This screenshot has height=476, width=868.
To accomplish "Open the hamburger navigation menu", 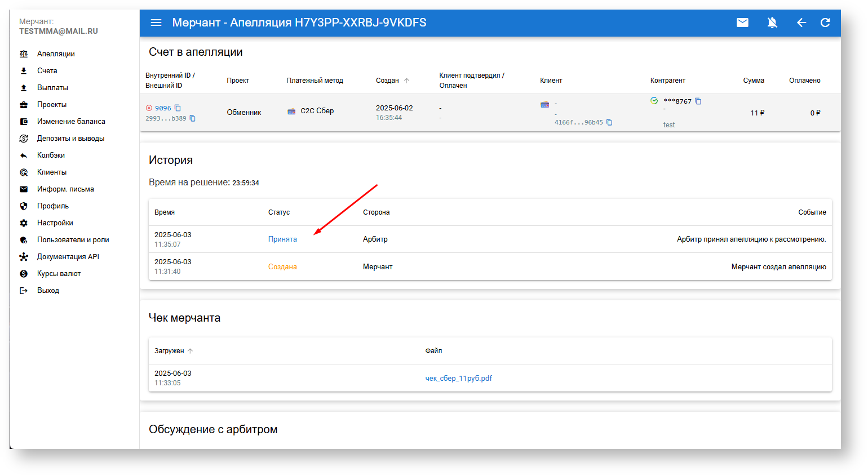I will pyautogui.click(x=156, y=23).
